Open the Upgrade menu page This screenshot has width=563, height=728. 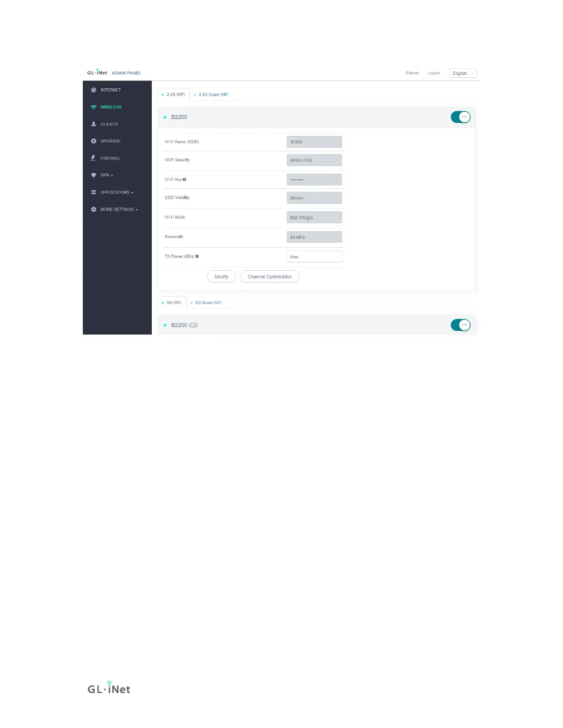[x=110, y=141]
